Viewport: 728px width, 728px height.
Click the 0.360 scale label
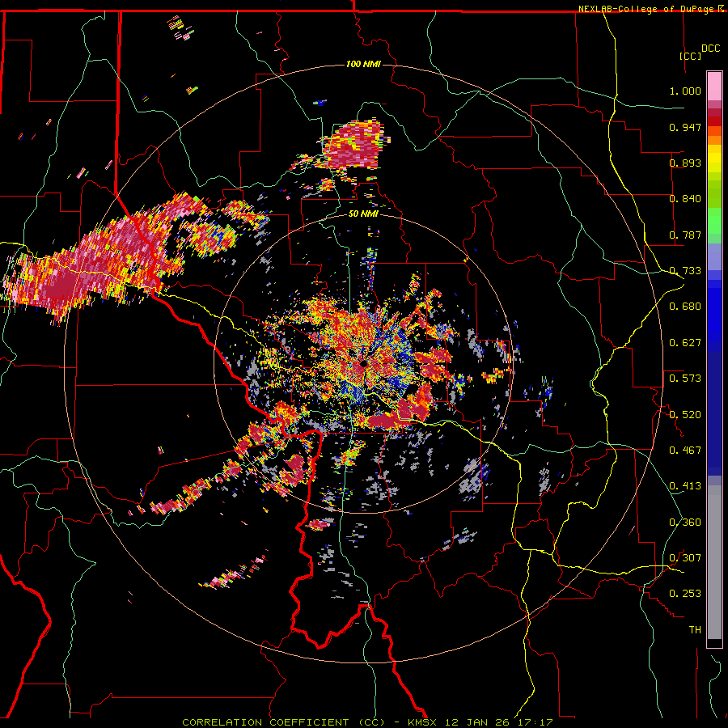[685, 523]
